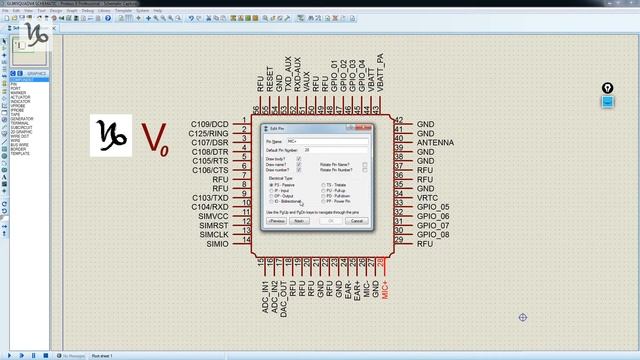Toggle the Draw name checkbox
The image size is (640, 360).
tap(299, 164)
